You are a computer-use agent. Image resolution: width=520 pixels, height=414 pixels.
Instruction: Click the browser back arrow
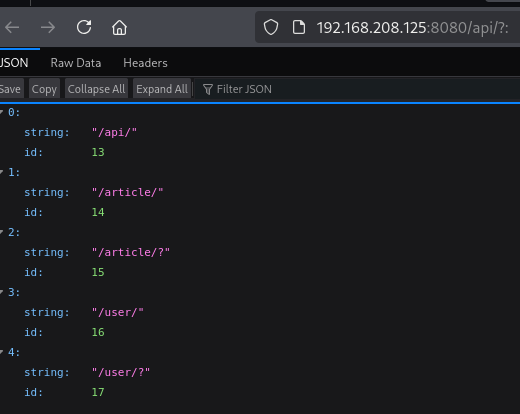(x=12, y=28)
